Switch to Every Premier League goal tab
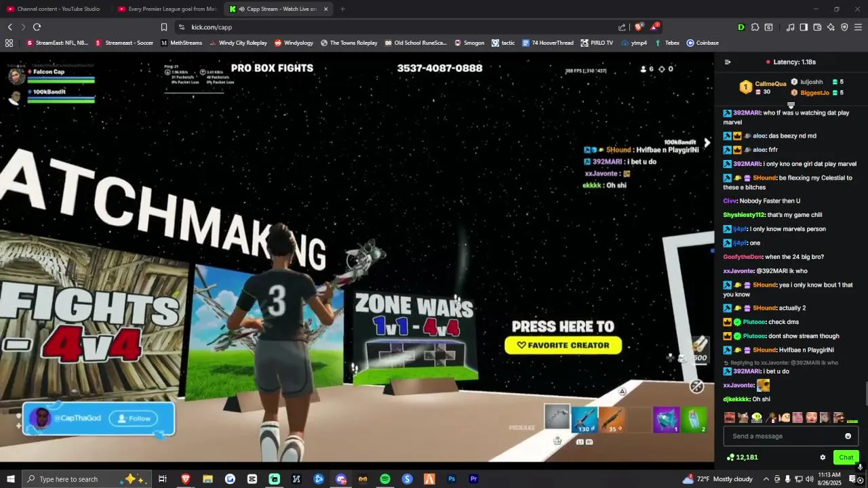Screen dimensions: 868x488 (x=167, y=9)
